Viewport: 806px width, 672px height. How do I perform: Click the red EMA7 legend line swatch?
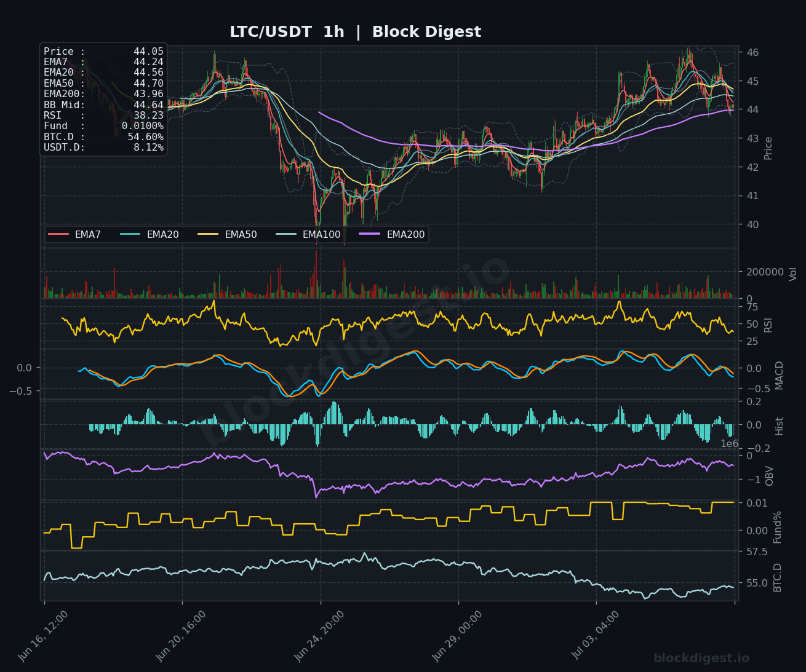pos(58,235)
